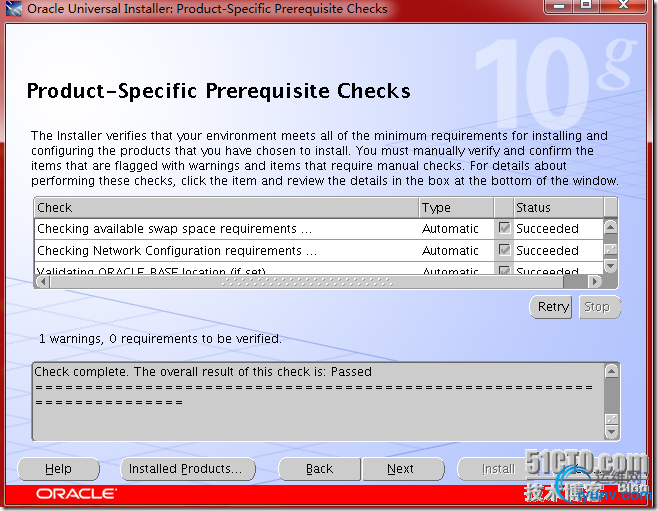
Task: Click '1 warnings, 0 requirements' summary text
Action: coord(160,339)
